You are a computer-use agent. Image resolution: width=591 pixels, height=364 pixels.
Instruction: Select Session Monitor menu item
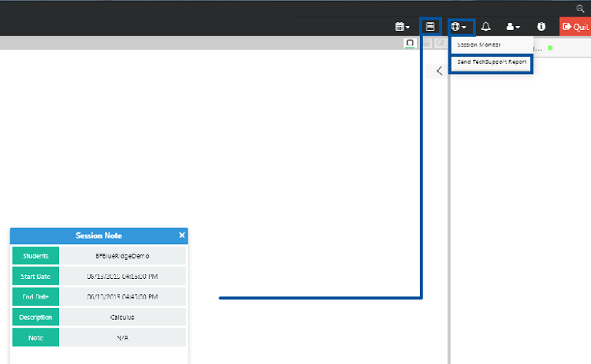479,45
